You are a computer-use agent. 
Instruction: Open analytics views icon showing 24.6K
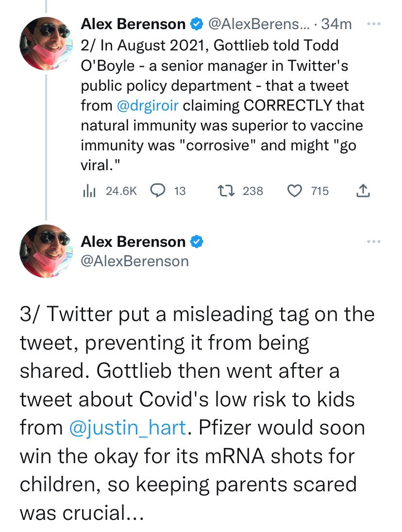[89, 191]
